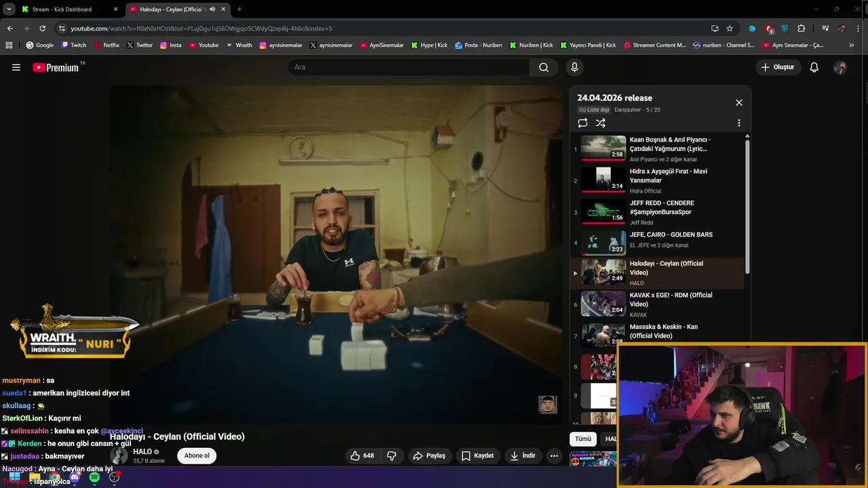868x488 pixels.
Task: Open the tab search dropdown arrow
Action: 9,9
